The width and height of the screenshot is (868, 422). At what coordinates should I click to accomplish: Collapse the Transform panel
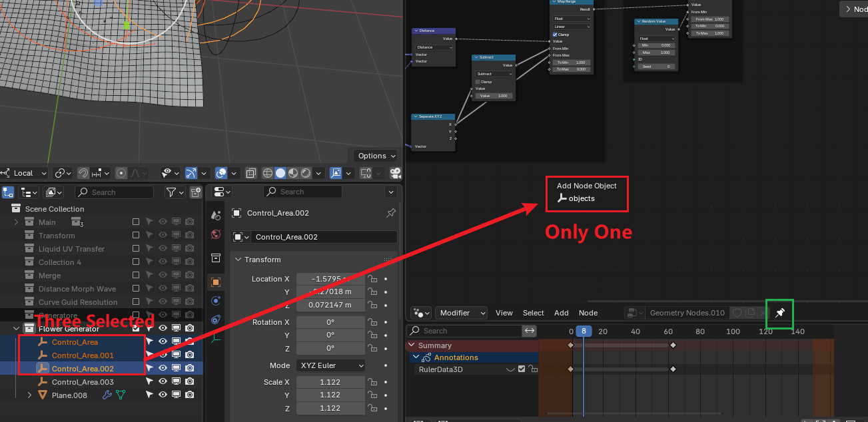[238, 260]
